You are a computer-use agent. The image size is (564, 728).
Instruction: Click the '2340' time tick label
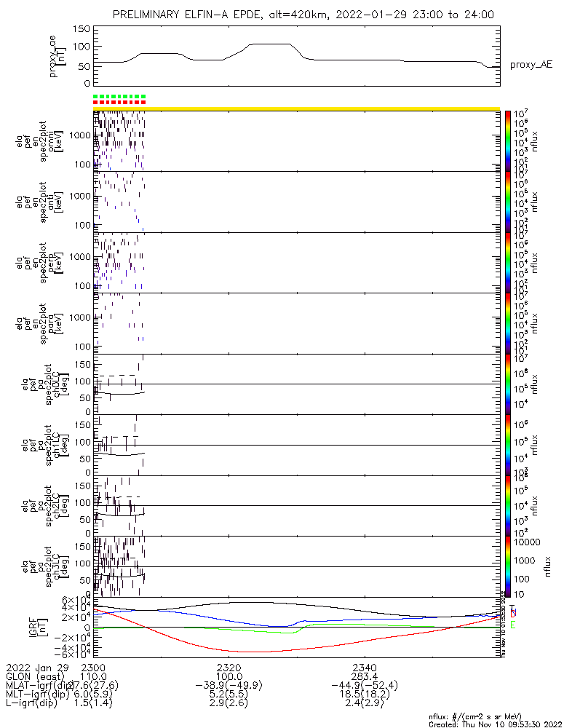(365, 668)
